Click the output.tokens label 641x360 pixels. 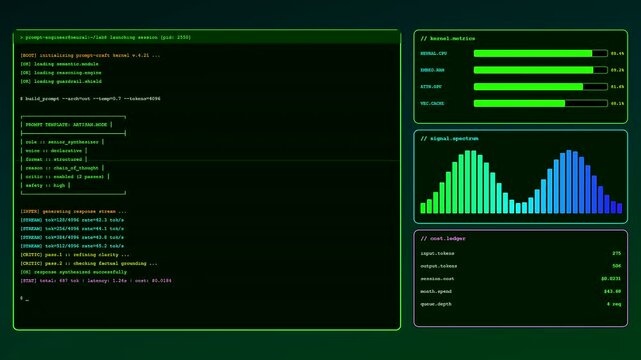click(439, 266)
